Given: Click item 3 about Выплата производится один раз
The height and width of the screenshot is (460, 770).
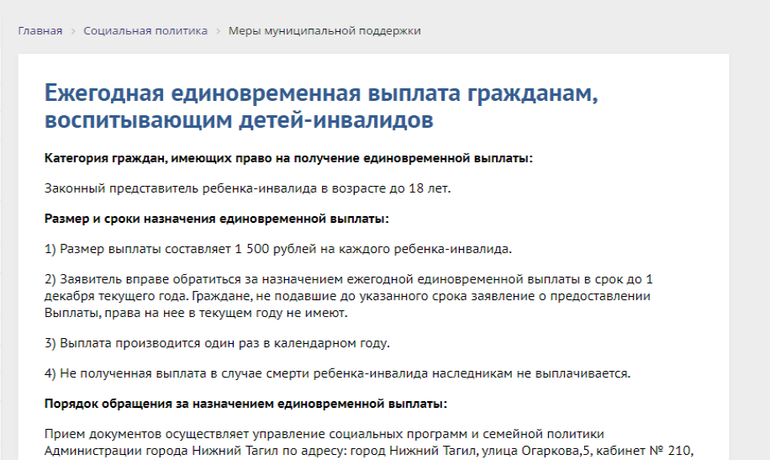Looking at the screenshot, I should pyautogui.click(x=217, y=343).
